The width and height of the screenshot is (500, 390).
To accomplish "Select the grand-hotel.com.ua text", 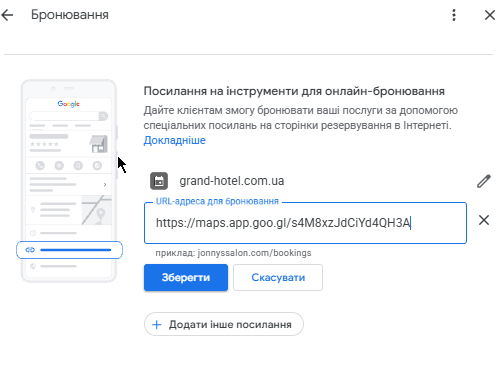I will [x=232, y=181].
